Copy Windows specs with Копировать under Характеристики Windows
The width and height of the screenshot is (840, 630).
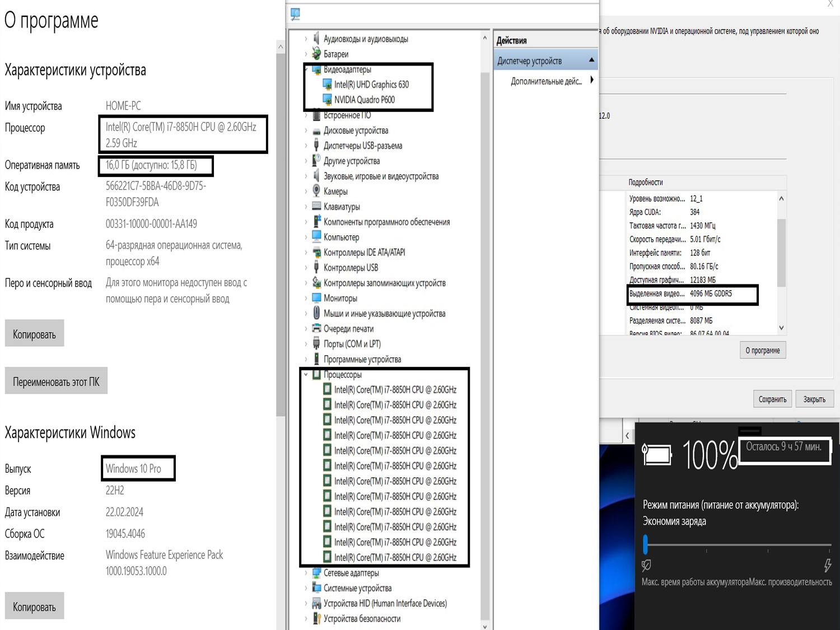coord(34,606)
